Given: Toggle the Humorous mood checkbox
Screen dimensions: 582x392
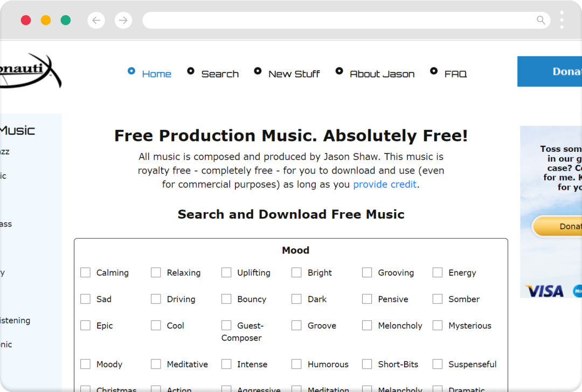Looking at the screenshot, I should click(x=296, y=364).
